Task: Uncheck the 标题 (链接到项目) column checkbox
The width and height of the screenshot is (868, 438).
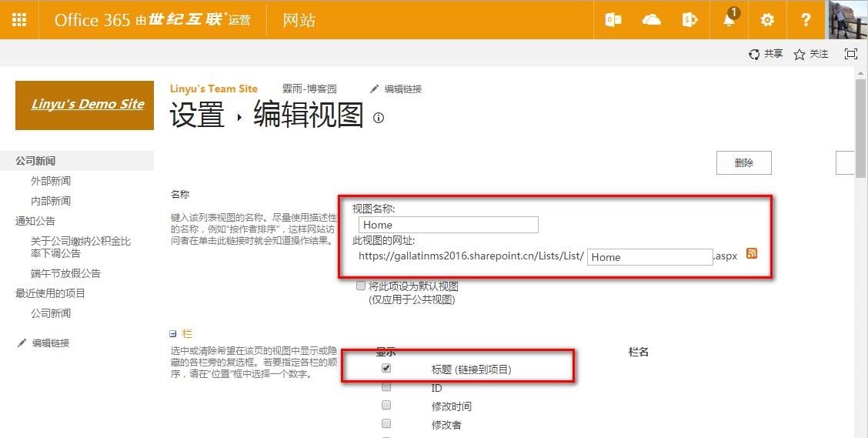Action: [x=386, y=368]
